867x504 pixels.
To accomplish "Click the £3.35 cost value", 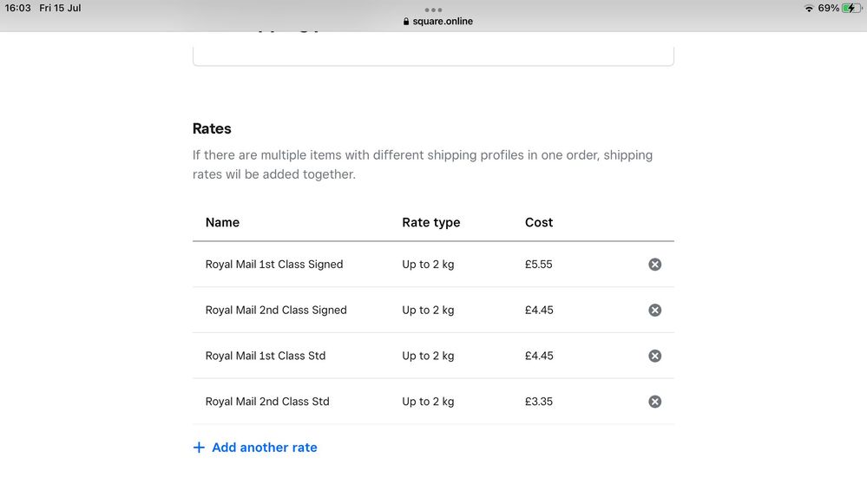I will [x=538, y=402].
